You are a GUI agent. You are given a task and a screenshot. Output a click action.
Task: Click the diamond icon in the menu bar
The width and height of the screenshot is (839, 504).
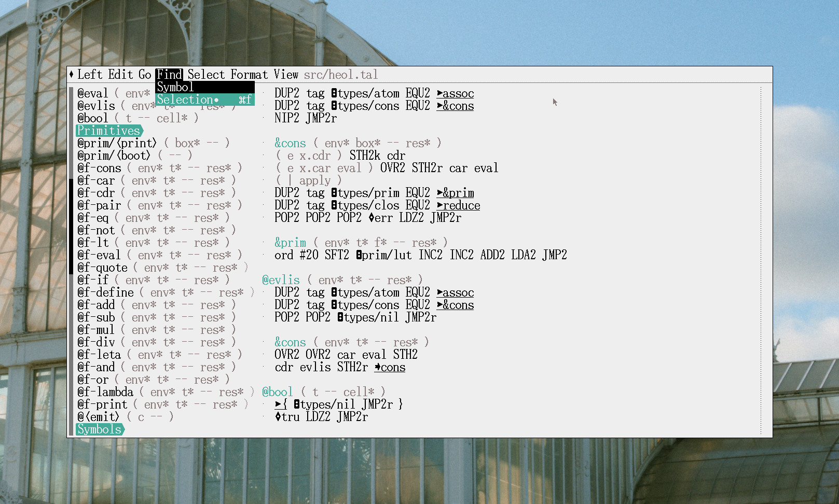72,75
